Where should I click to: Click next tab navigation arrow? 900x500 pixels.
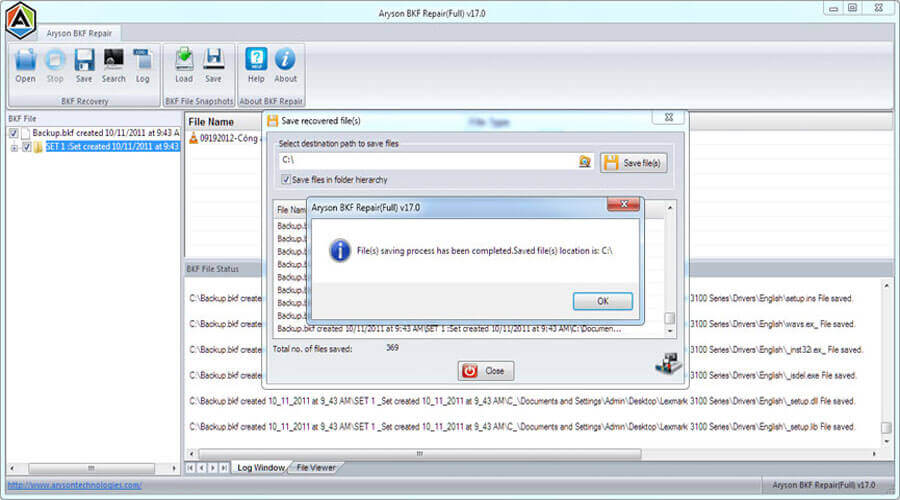(x=212, y=468)
